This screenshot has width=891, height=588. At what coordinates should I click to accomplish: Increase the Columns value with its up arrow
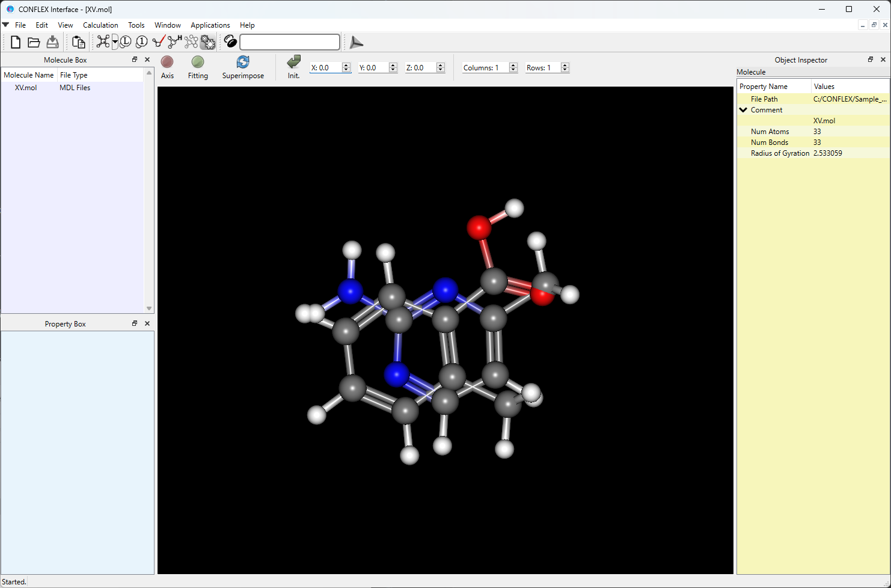click(x=513, y=65)
